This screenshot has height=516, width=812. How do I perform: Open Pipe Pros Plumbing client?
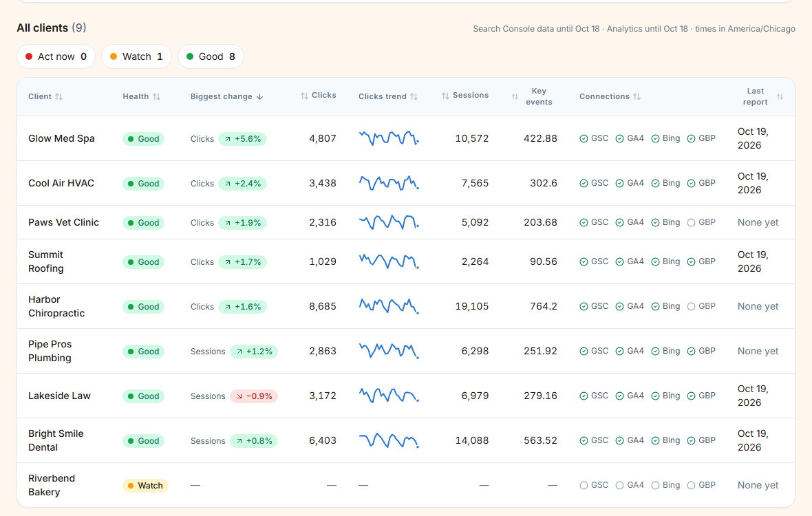point(50,351)
